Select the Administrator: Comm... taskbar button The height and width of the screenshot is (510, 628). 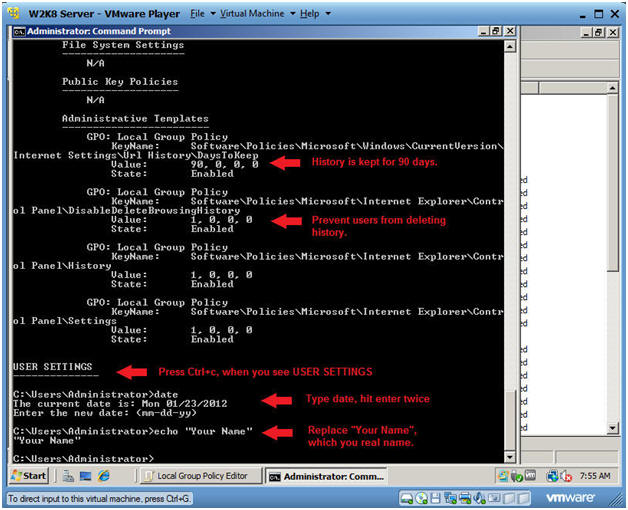pos(326,476)
